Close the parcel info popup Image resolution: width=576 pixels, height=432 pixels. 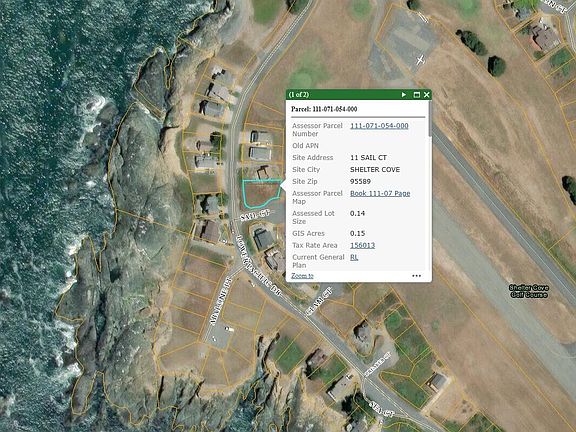coord(426,95)
